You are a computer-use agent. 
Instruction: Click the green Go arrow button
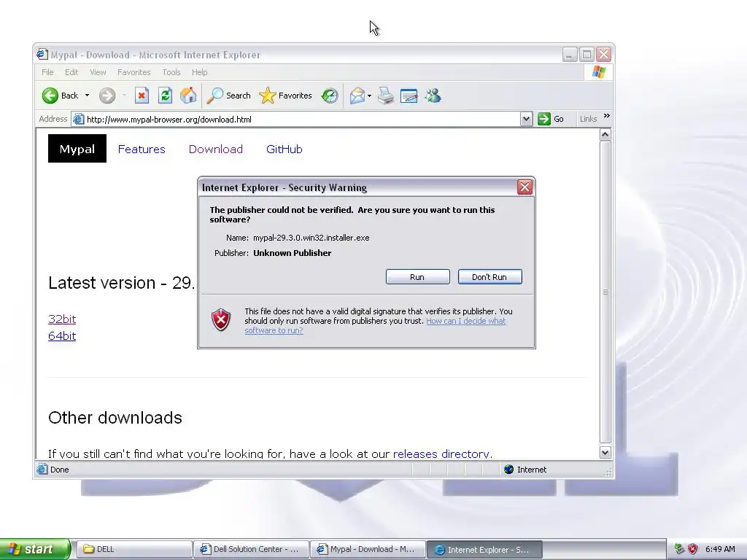(544, 119)
